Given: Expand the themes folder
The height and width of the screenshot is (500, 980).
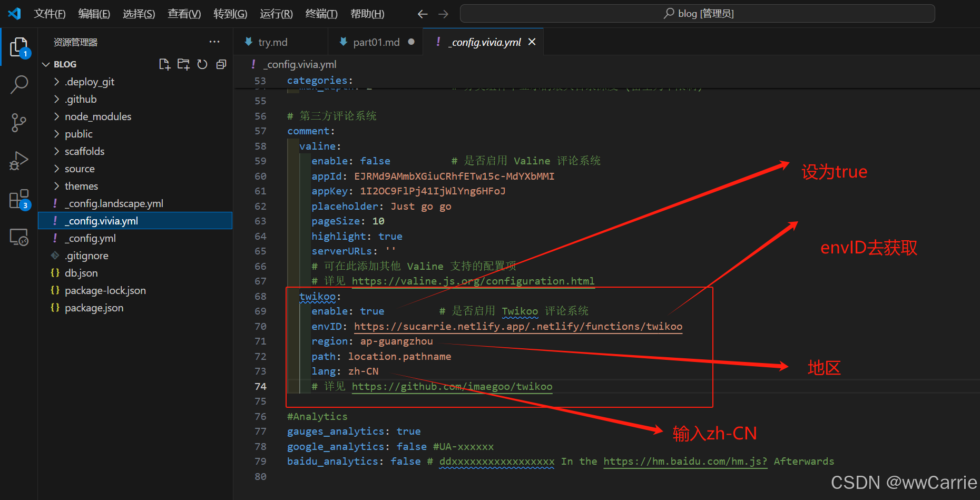Looking at the screenshot, I should click(135, 186).
